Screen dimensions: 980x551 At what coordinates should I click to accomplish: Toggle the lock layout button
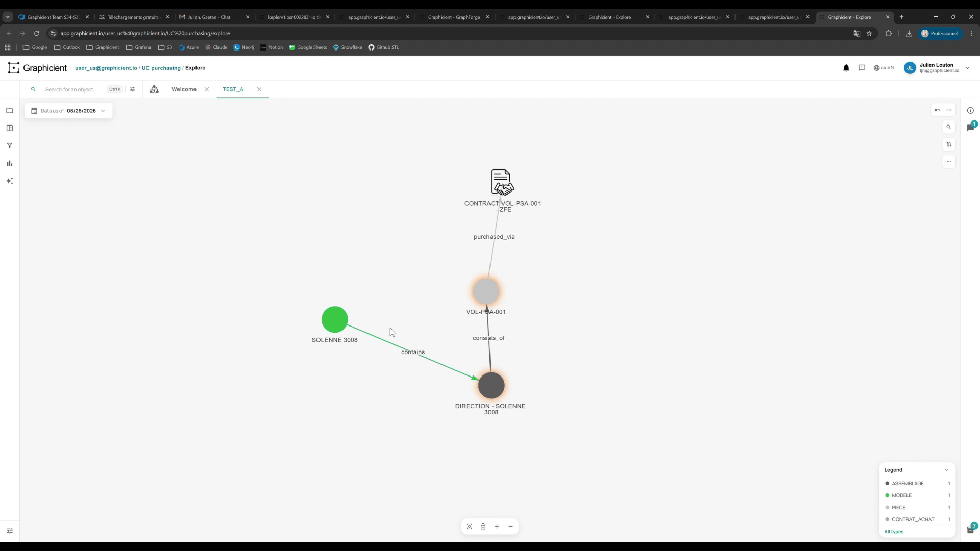(x=483, y=527)
